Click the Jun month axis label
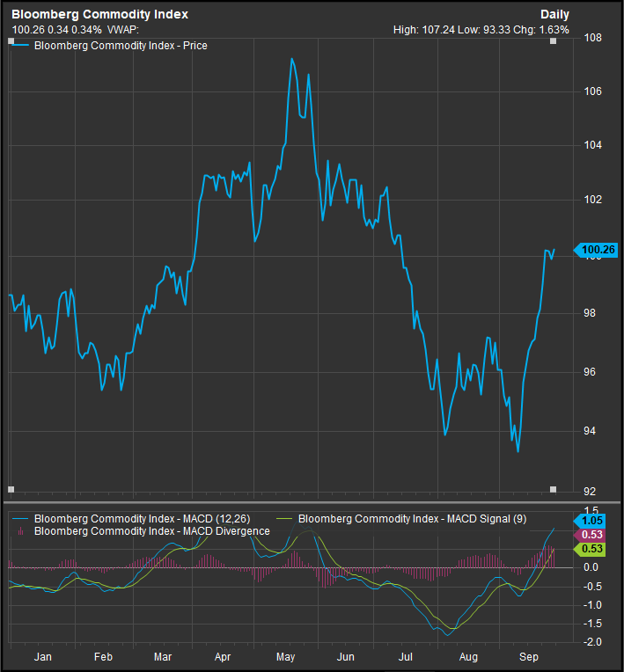Viewport: 624px width, 672px height. point(345,656)
